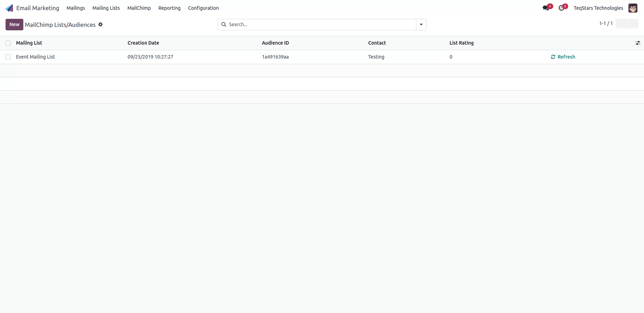
Task: Open the Mailings menu
Action: click(x=76, y=8)
